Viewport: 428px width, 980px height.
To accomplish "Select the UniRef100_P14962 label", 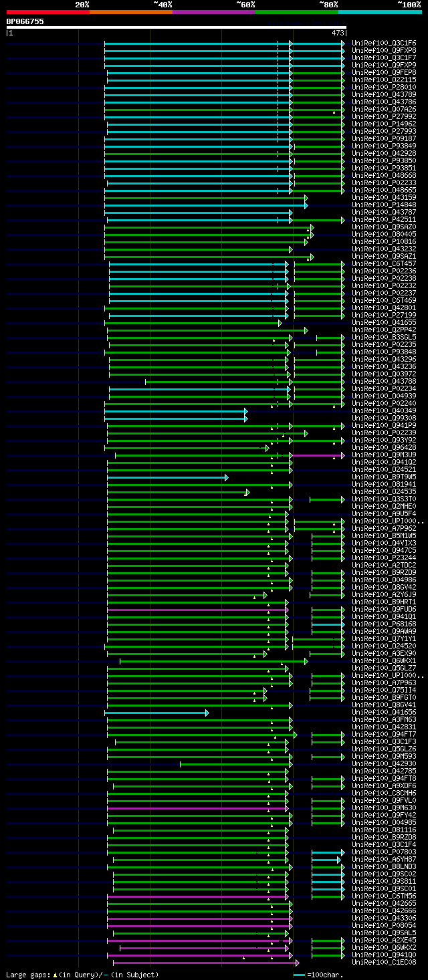I will [384, 124].
